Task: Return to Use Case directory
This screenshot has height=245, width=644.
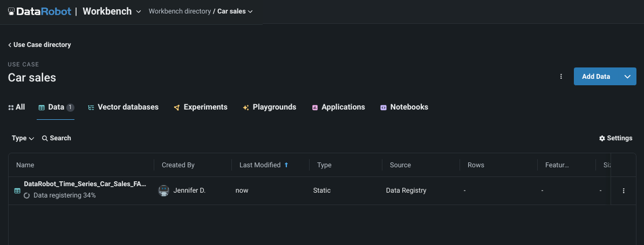Action: tap(39, 45)
